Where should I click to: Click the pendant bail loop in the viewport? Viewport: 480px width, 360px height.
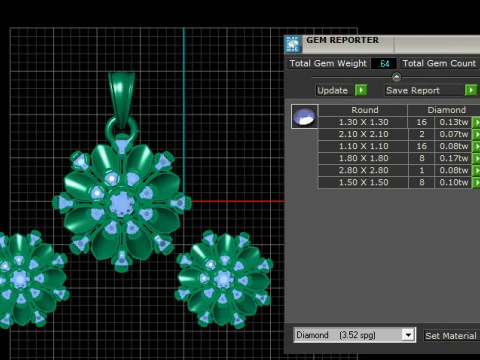coord(122,100)
